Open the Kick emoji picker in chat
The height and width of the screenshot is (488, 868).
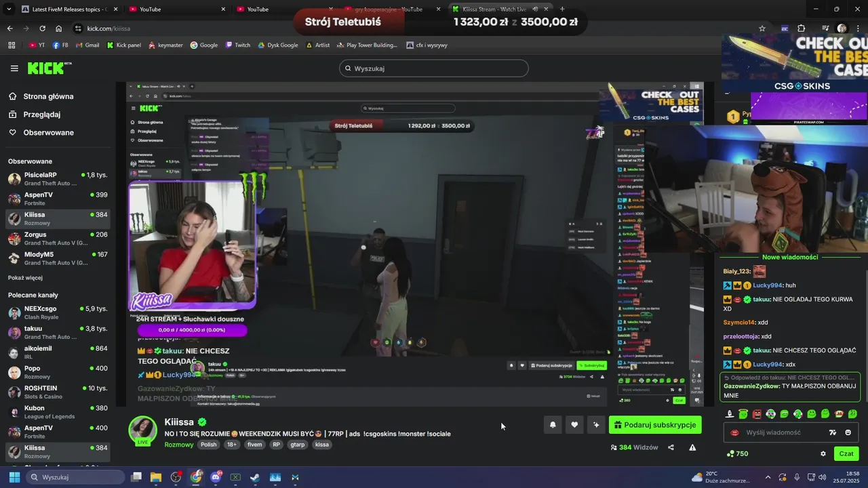click(x=848, y=432)
